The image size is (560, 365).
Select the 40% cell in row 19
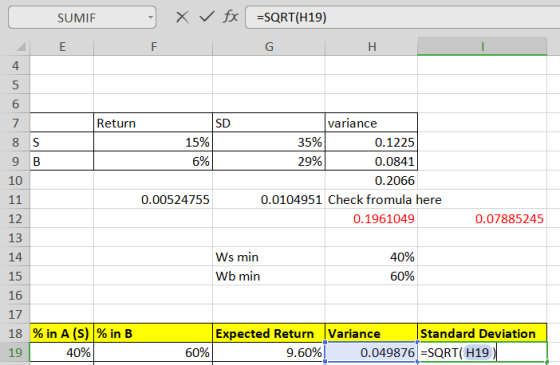point(62,353)
